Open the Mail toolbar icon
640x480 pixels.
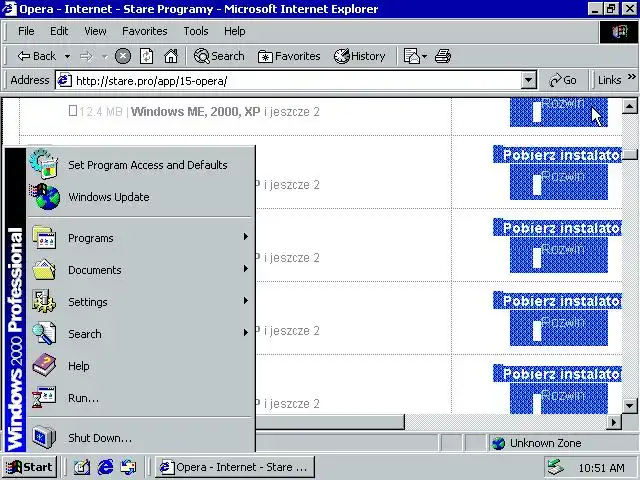point(411,56)
